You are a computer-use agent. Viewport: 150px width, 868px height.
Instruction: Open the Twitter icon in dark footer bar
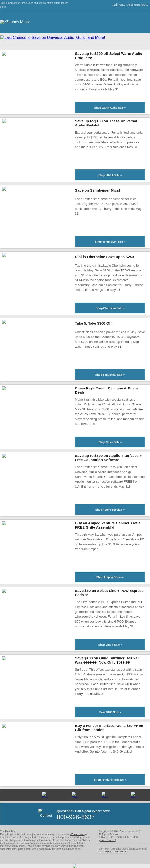click(x=75, y=795)
